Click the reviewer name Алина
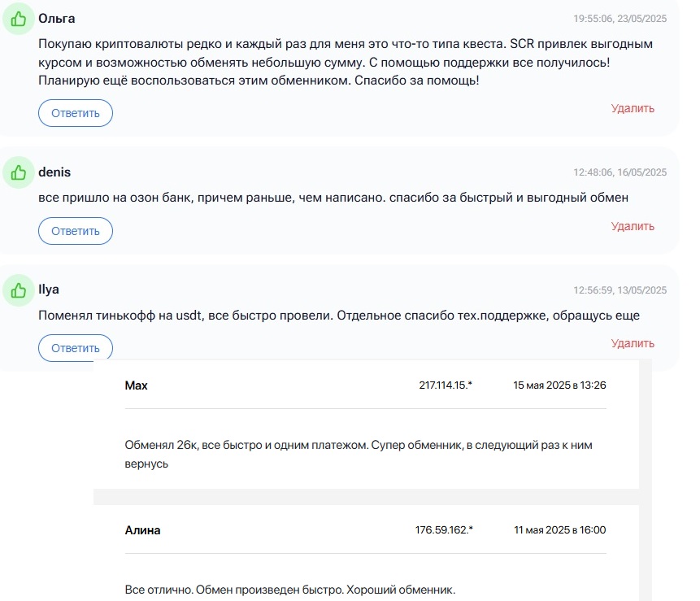 (x=142, y=530)
